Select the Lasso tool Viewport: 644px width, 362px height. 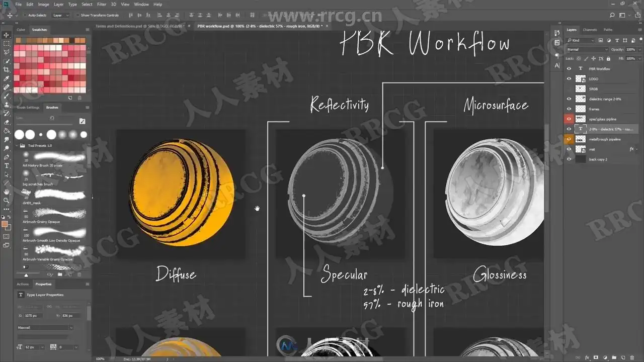pyautogui.click(x=7, y=52)
